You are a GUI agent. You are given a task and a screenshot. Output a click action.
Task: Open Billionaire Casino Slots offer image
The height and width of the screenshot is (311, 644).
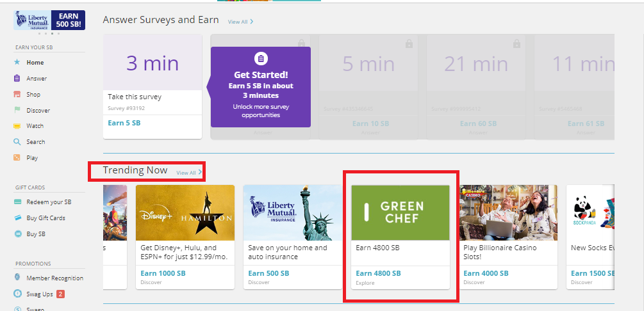508,212
